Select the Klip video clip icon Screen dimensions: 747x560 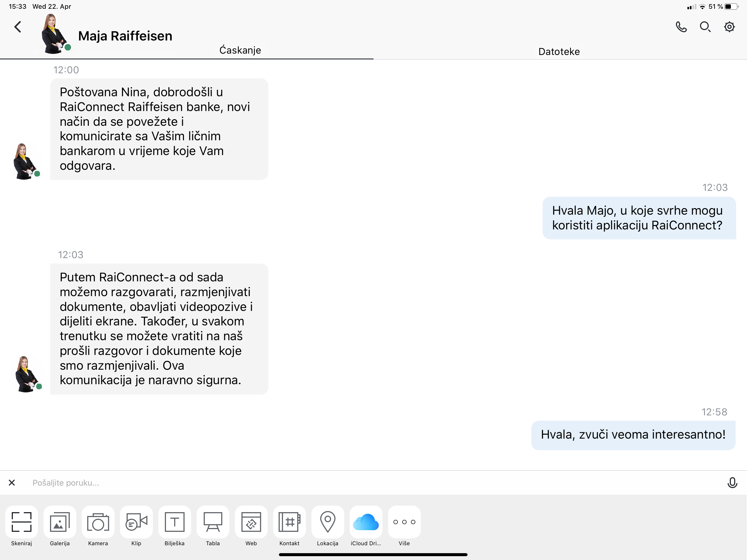coord(136,522)
